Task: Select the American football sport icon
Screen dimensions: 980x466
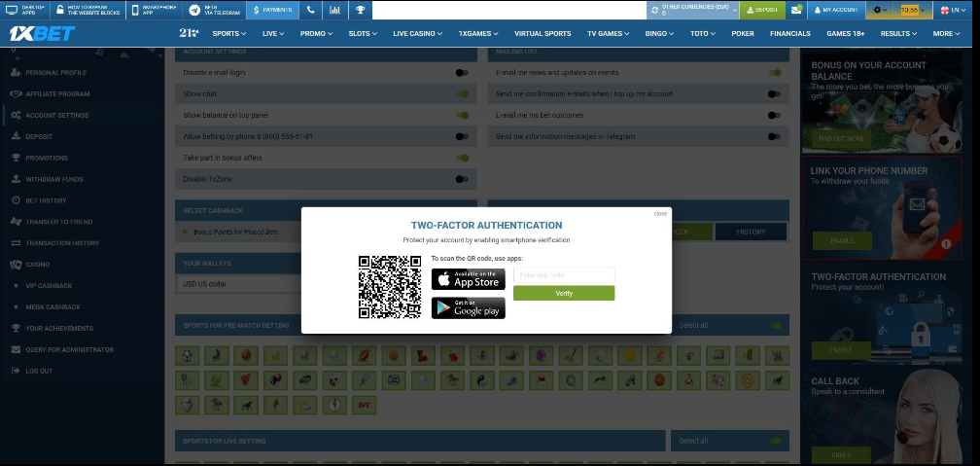Action: [364, 356]
